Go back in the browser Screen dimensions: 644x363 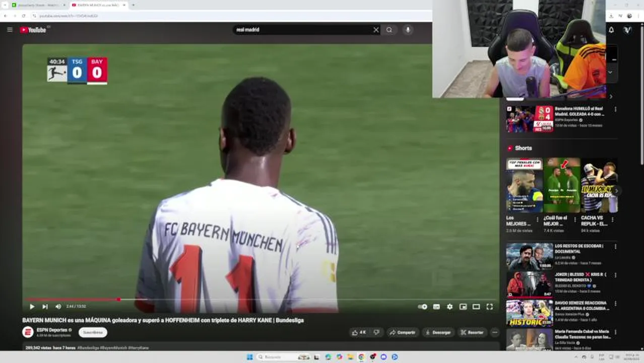[x=5, y=16]
